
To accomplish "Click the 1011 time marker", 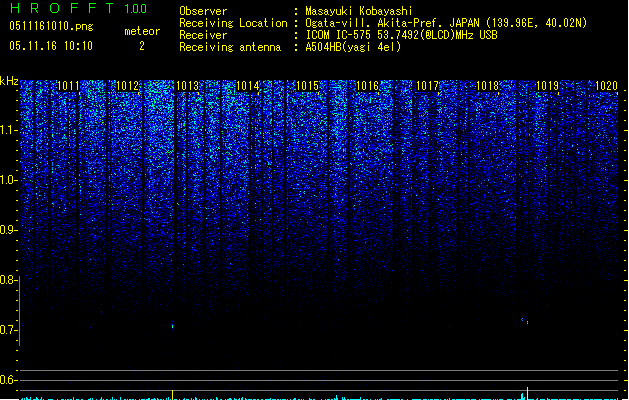I will pos(69,86).
